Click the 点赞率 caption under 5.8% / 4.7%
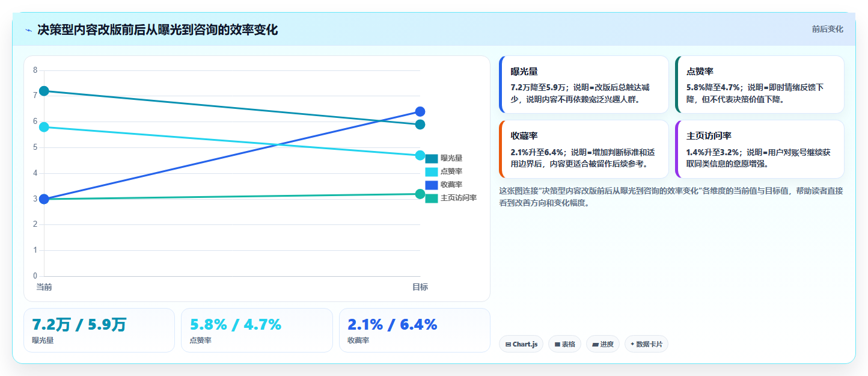 [x=201, y=341]
